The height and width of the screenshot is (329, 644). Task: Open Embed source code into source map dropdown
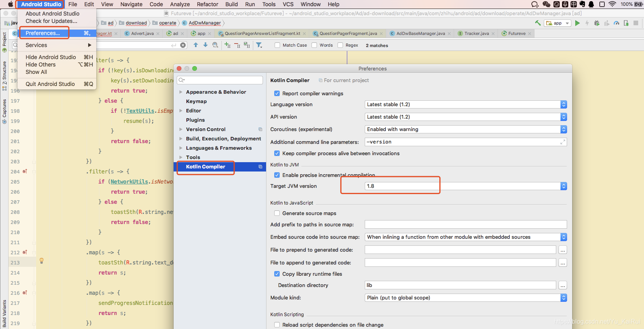[466, 237]
